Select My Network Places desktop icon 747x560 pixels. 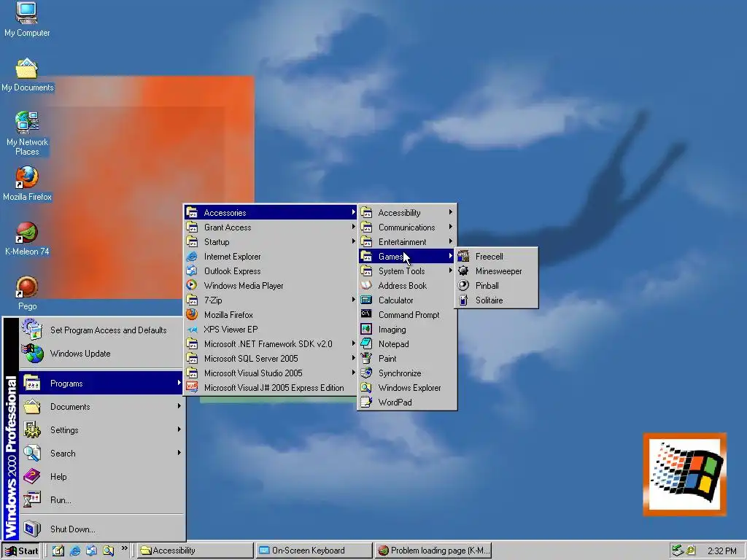(x=27, y=133)
